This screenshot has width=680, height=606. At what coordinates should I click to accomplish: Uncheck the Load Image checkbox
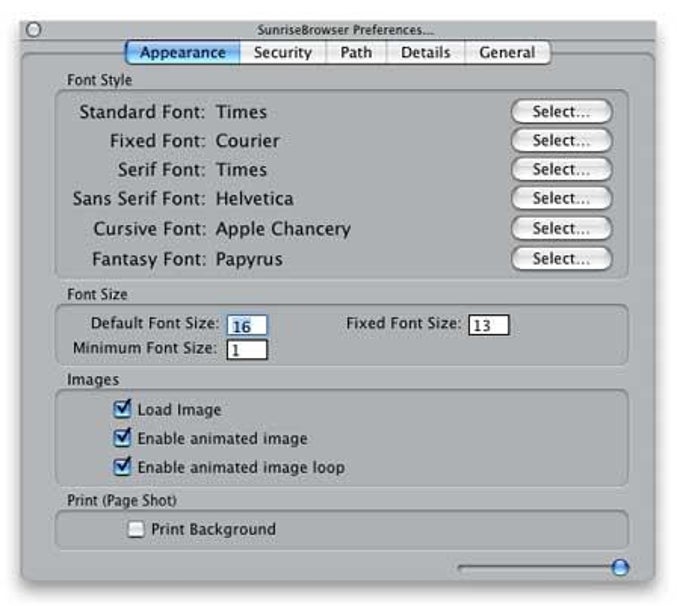pos(123,409)
